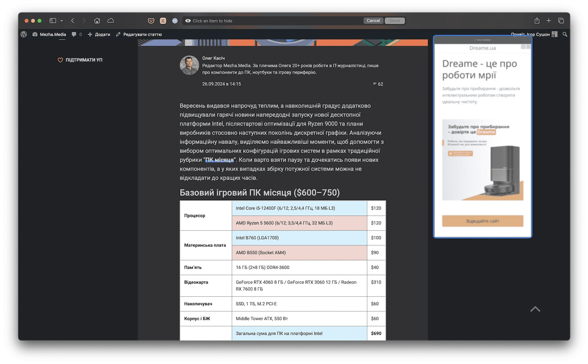The image size is (588, 364).
Task: Select the AMD Ryzen 5 5600 table cell
Action: click(299, 223)
